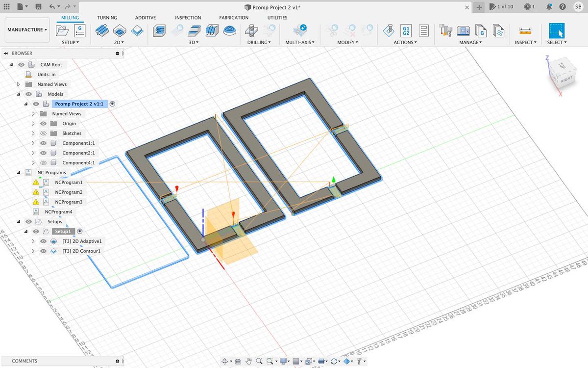Open the Machine Library icon
The image size is (588, 368).
(x=463, y=30)
